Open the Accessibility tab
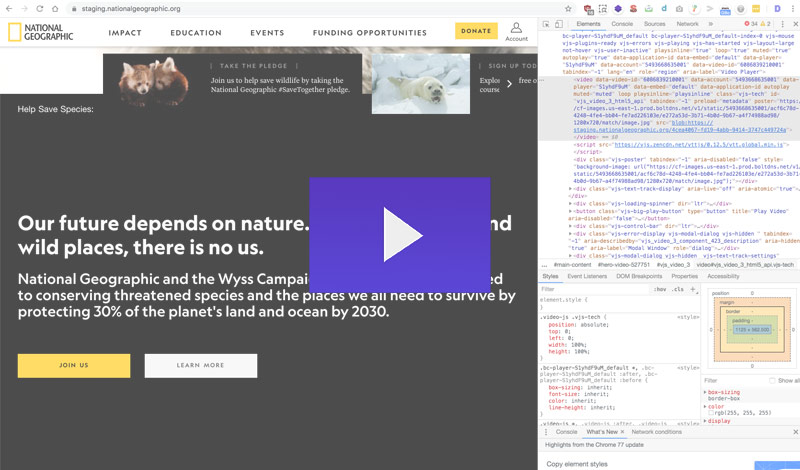This screenshot has height=470, width=800. point(723,276)
